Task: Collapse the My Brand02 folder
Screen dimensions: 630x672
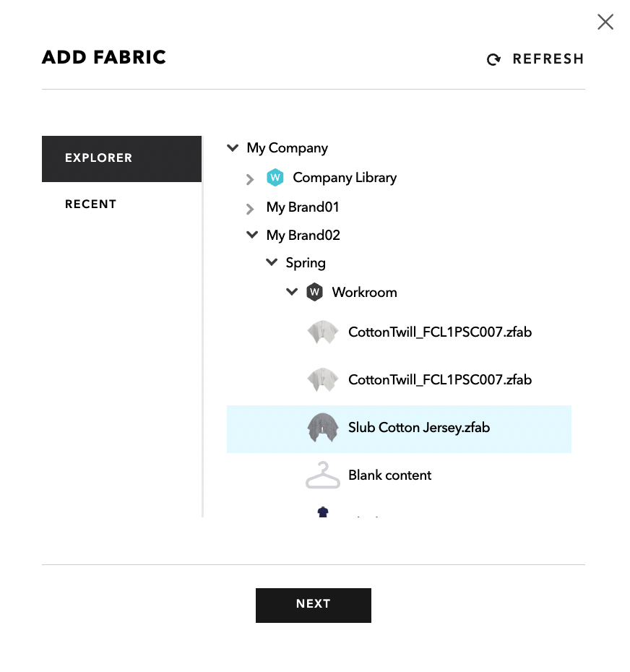Action: [x=252, y=235]
